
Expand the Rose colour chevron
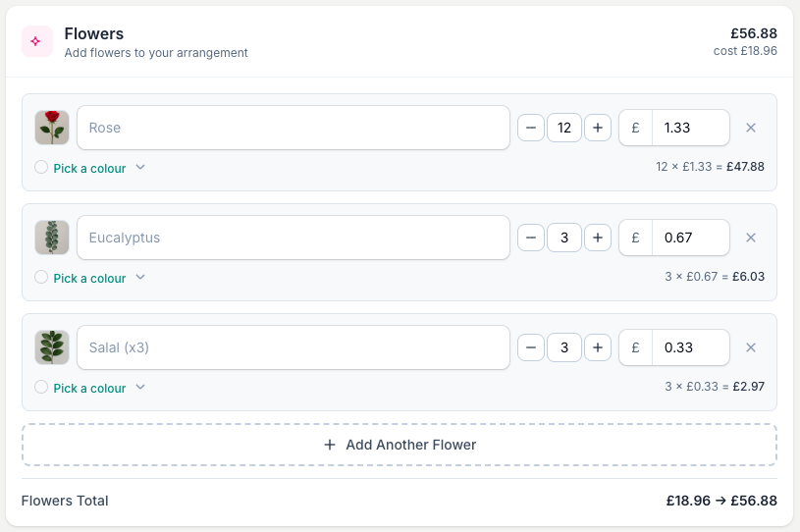click(140, 167)
